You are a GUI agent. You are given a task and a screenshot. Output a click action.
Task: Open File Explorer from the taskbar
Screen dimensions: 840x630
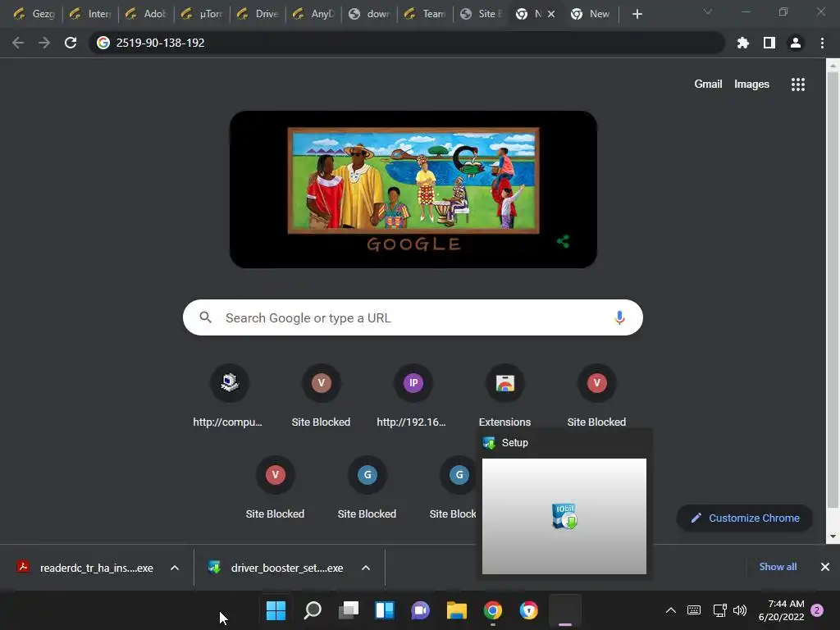(x=456, y=610)
